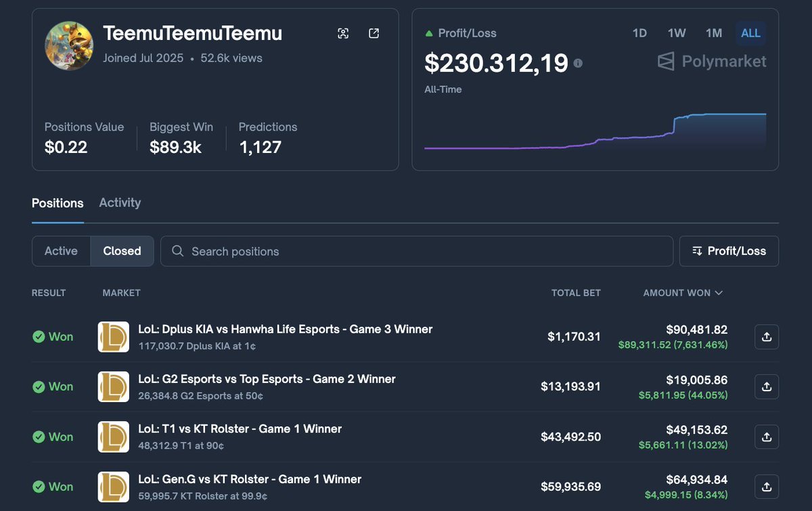The width and height of the screenshot is (812, 511).
Task: Click the Positions Value $0.22 figure
Action: (66, 147)
